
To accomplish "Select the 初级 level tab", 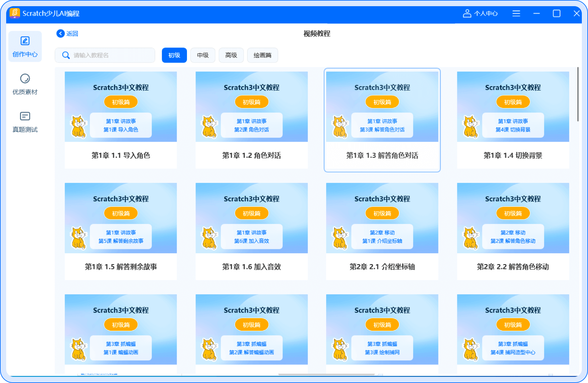I will [174, 55].
